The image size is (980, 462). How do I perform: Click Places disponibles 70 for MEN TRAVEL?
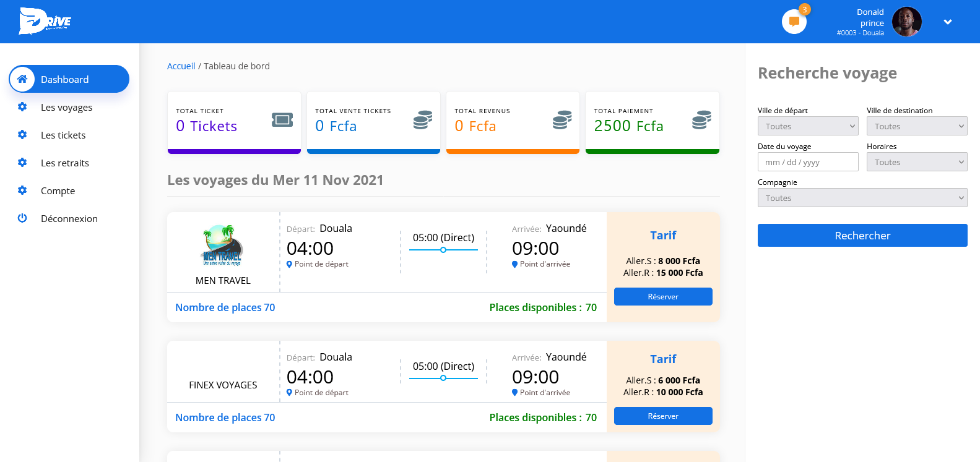pos(543,307)
